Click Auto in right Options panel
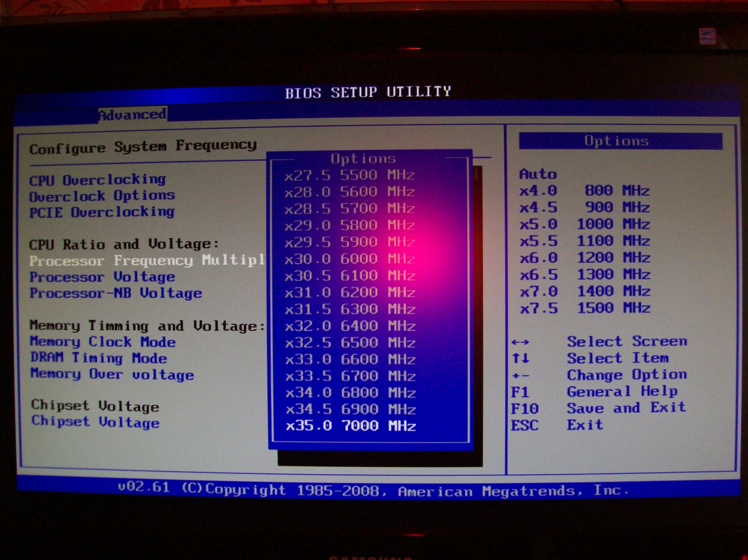 click(538, 174)
